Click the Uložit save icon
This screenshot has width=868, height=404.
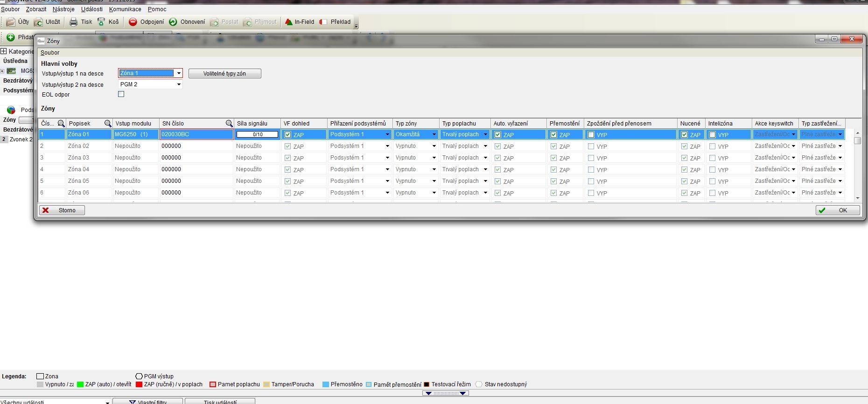(38, 22)
